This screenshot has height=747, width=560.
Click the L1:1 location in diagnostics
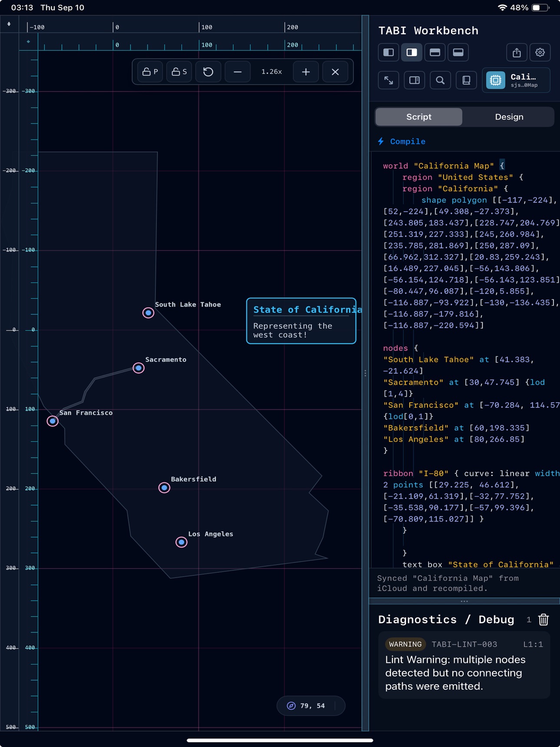(x=533, y=645)
